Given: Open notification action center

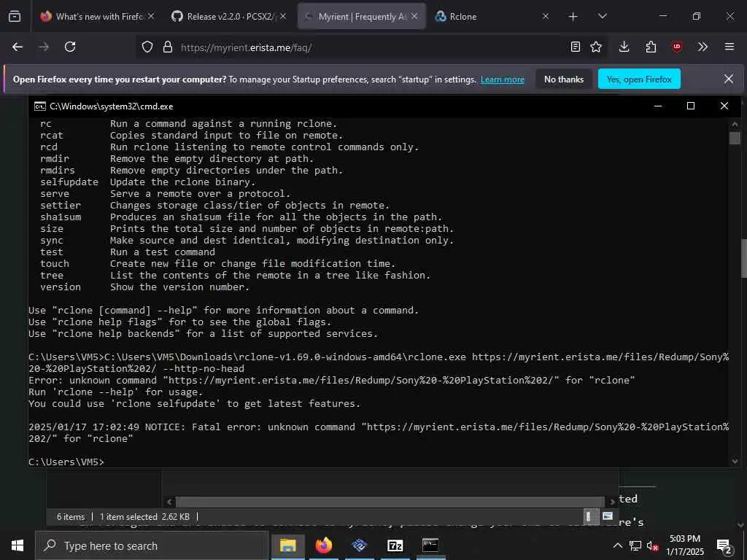Looking at the screenshot, I should click(724, 545).
